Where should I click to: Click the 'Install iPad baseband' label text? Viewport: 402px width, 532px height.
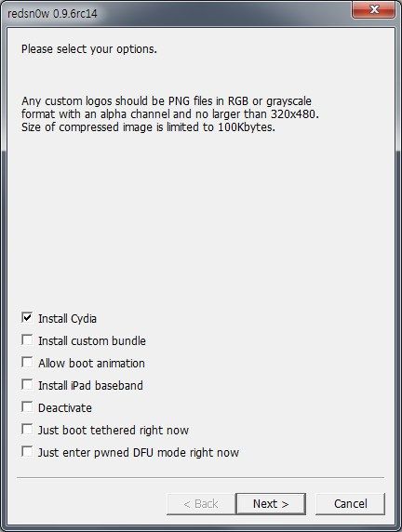[90, 385]
